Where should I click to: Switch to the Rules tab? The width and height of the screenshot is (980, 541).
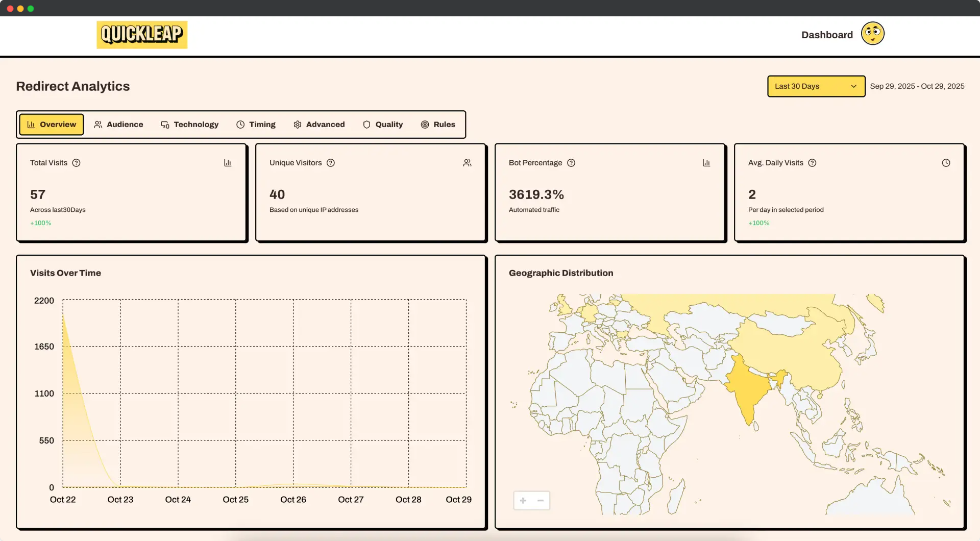click(438, 124)
